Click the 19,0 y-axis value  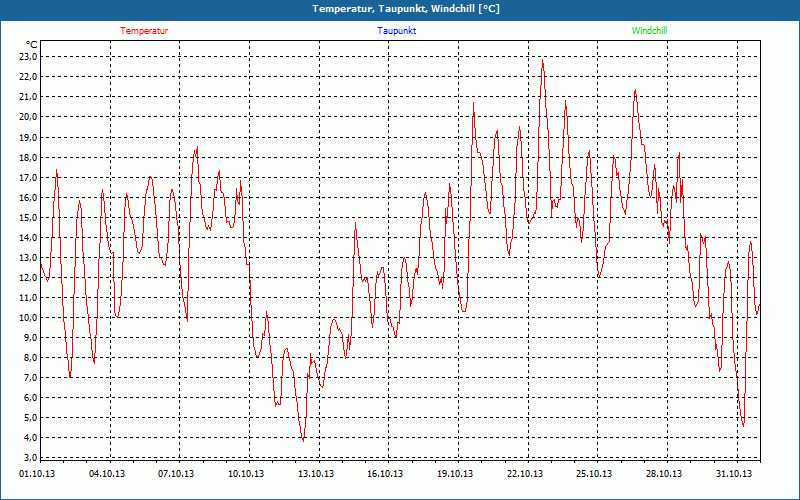29,137
